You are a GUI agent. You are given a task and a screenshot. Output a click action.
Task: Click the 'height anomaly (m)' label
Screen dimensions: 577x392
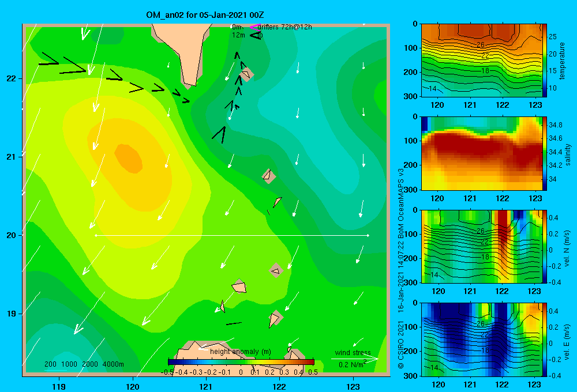pos(241,352)
